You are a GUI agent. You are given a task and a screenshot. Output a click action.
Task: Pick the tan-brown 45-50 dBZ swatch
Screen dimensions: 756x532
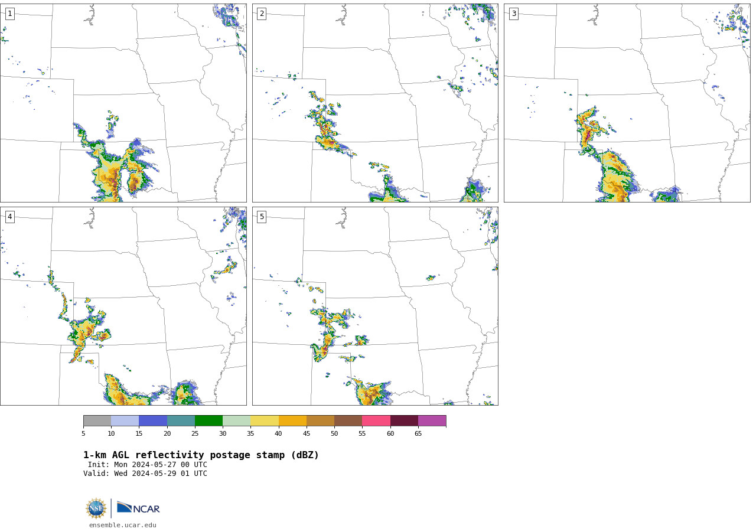(x=320, y=421)
